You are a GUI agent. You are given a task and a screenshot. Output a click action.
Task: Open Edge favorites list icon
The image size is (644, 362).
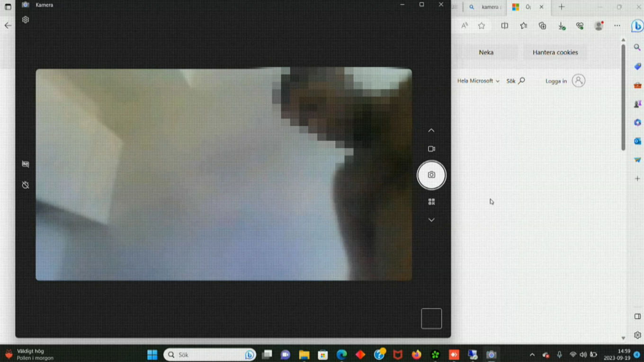pos(523,26)
